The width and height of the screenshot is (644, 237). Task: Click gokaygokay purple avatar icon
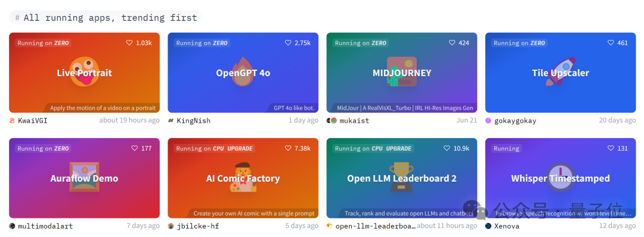pos(488,120)
